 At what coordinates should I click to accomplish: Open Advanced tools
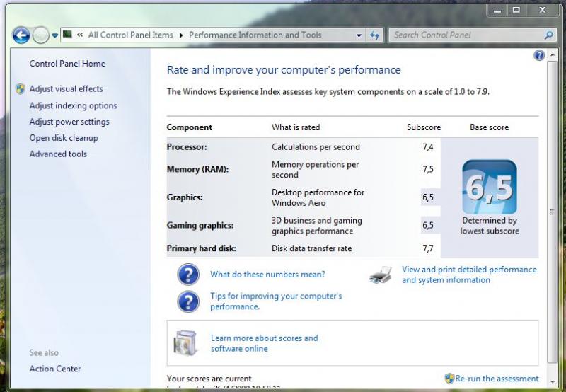point(58,154)
